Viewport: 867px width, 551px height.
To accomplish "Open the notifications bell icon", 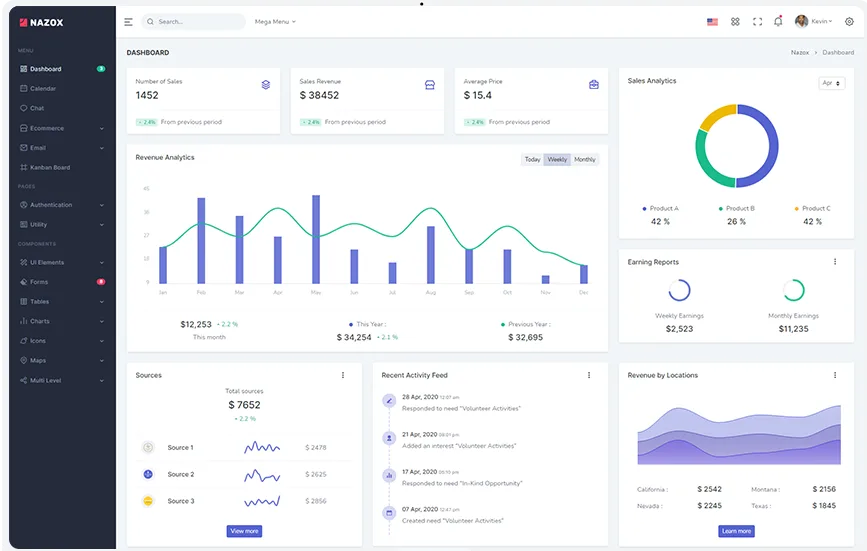I will tap(778, 21).
